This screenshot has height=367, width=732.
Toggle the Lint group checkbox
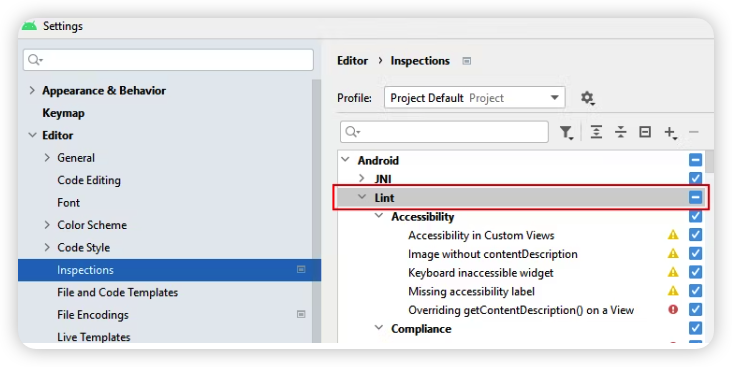tap(695, 198)
